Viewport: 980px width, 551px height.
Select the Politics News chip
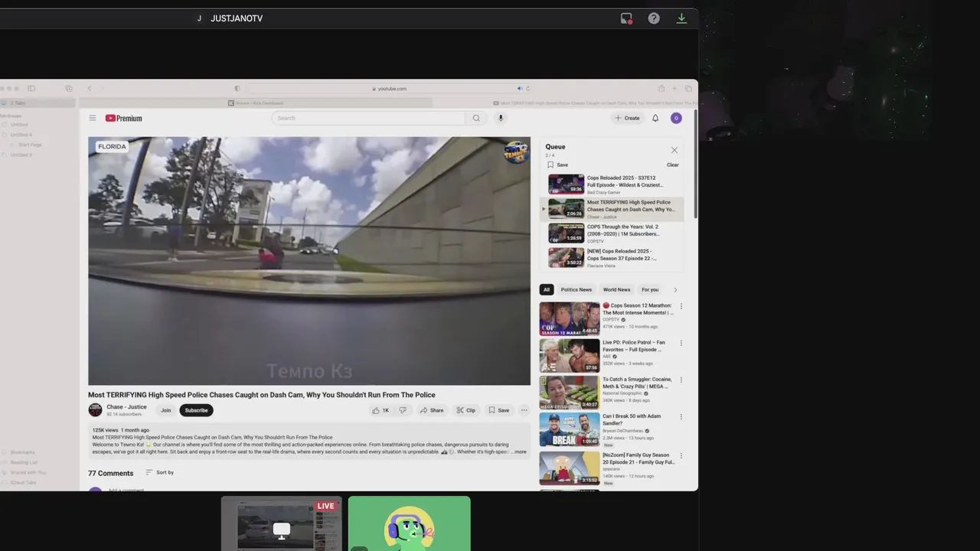[x=576, y=290]
